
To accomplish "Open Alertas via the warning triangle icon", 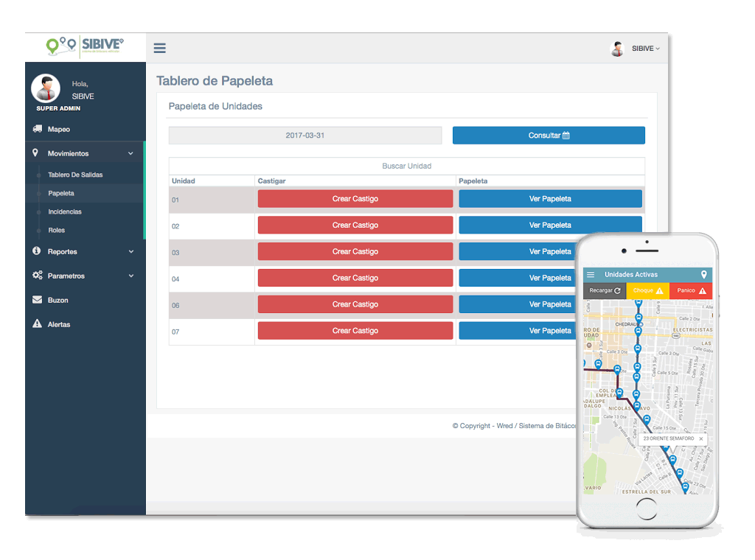I will point(37,324).
